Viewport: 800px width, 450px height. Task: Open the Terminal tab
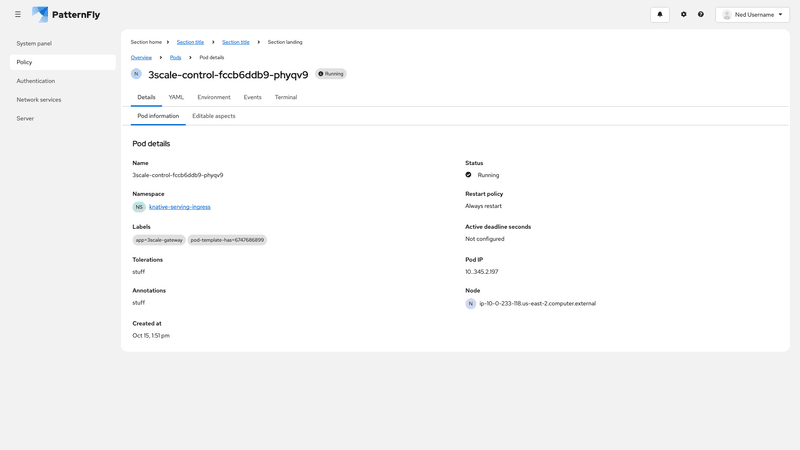click(x=286, y=97)
